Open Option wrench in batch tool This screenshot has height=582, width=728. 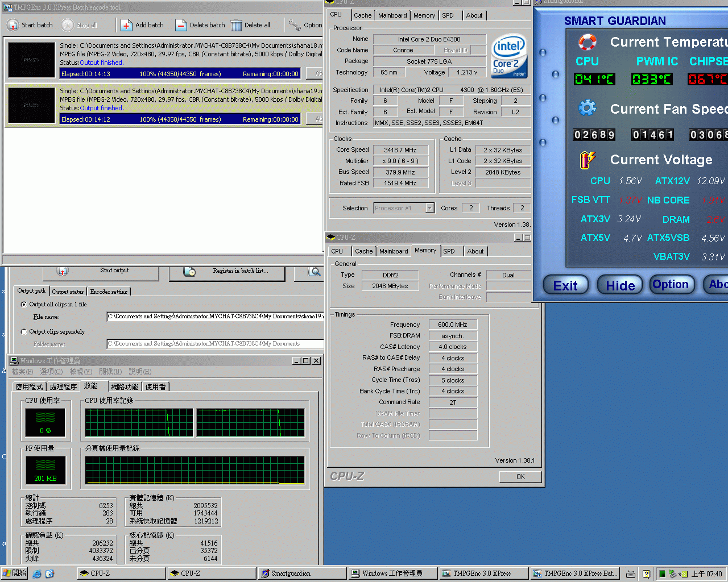(305, 25)
